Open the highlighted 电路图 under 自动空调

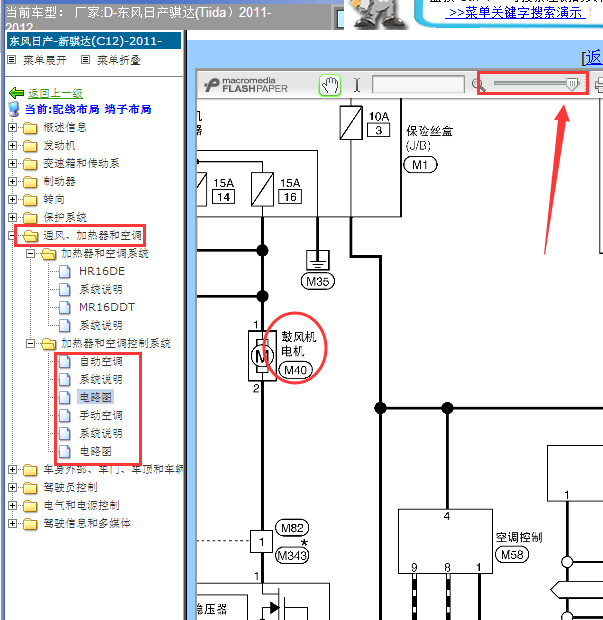click(x=95, y=397)
